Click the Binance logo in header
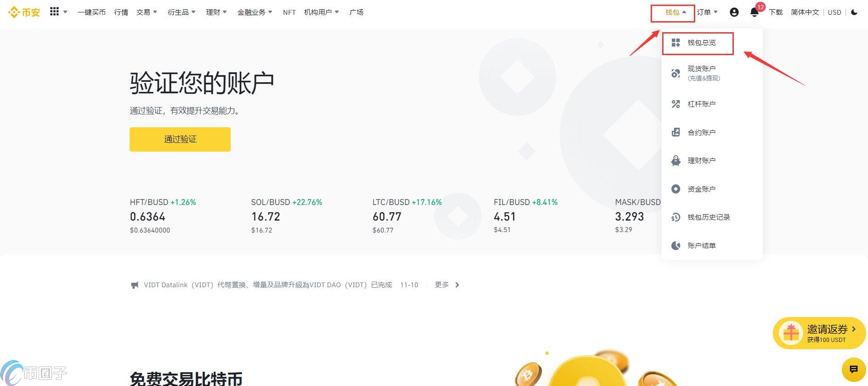Viewport: 868px width, 386px height. [x=24, y=12]
